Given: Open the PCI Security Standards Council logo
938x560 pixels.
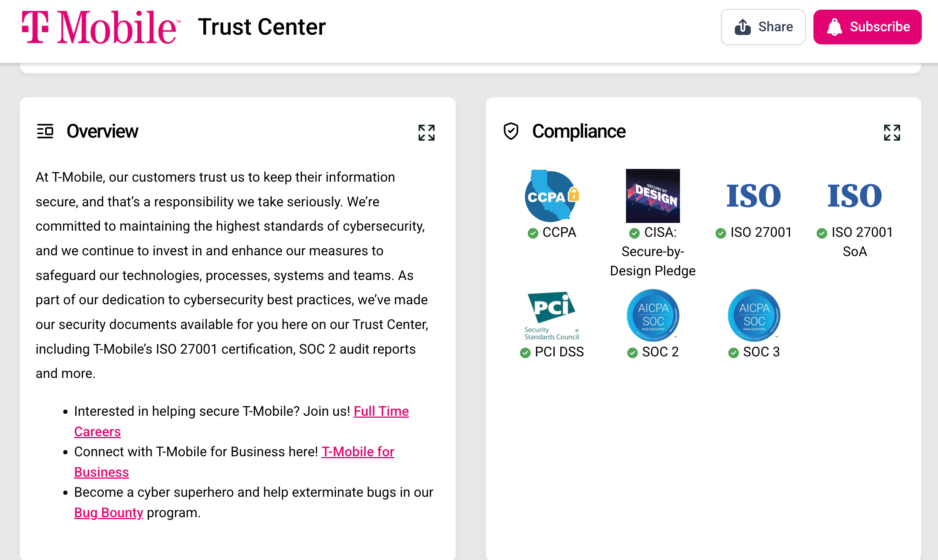Looking at the screenshot, I should click(552, 315).
